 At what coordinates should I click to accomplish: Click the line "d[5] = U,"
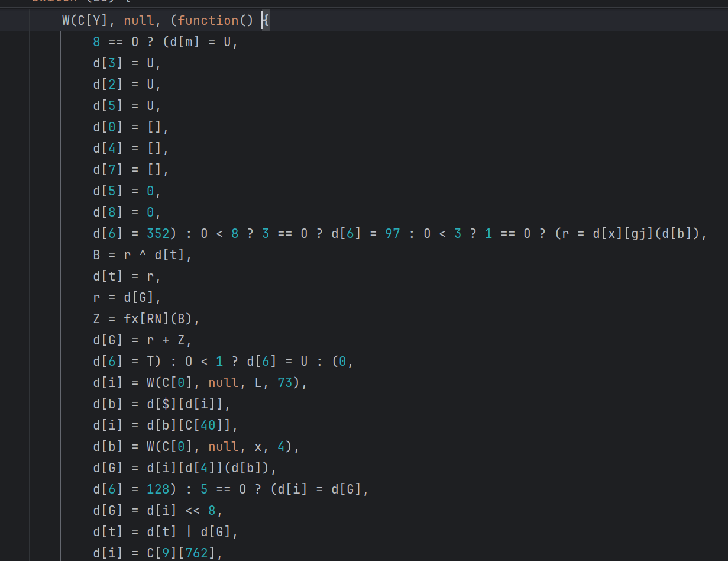[x=127, y=106]
